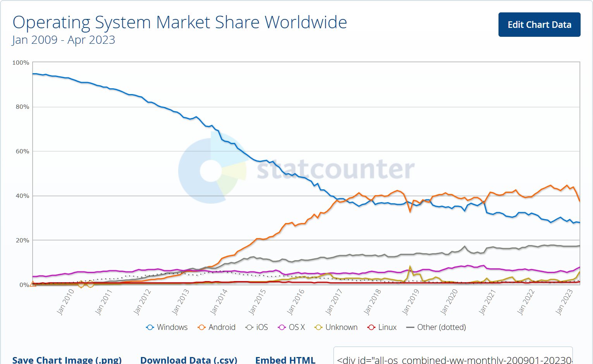Click Download Data (.csv) link
The height and width of the screenshot is (364, 593).
pos(189,360)
